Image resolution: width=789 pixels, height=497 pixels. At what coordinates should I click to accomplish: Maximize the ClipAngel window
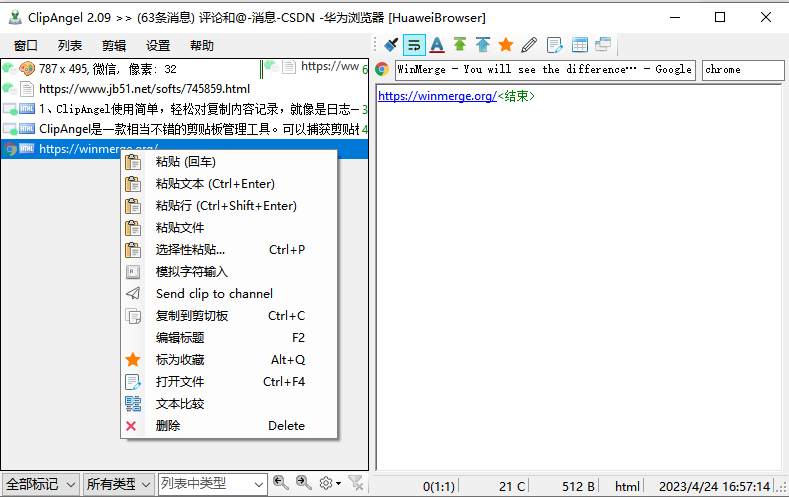(x=720, y=18)
